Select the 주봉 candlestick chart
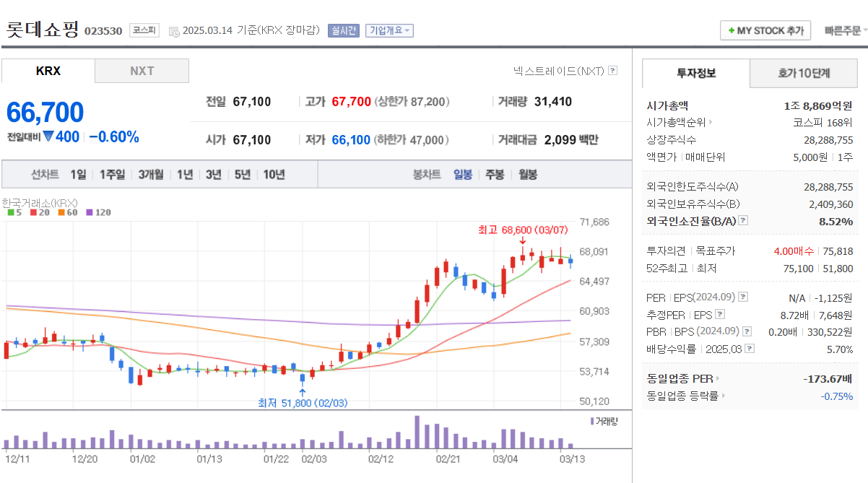The width and height of the screenshot is (868, 483). click(495, 175)
